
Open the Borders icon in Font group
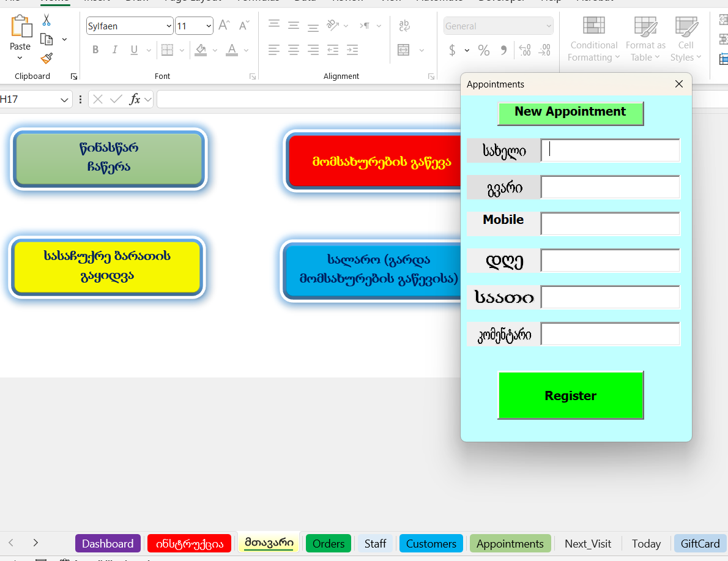(167, 50)
